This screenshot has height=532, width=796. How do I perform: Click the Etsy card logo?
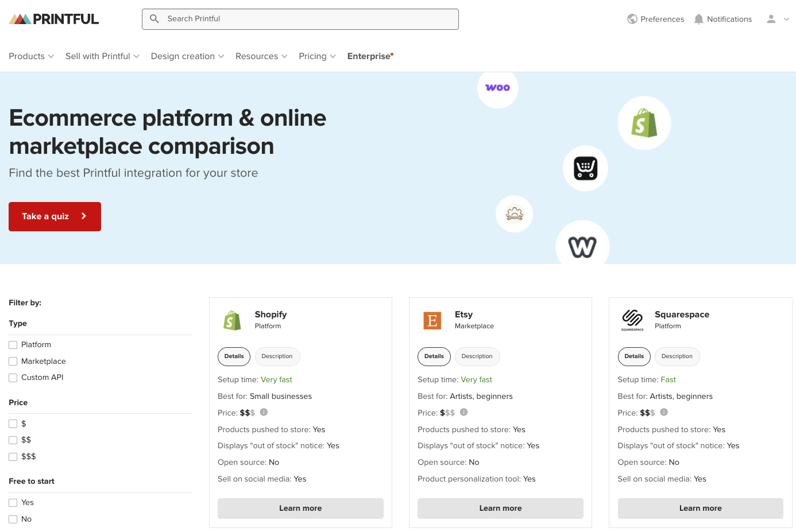(x=432, y=321)
